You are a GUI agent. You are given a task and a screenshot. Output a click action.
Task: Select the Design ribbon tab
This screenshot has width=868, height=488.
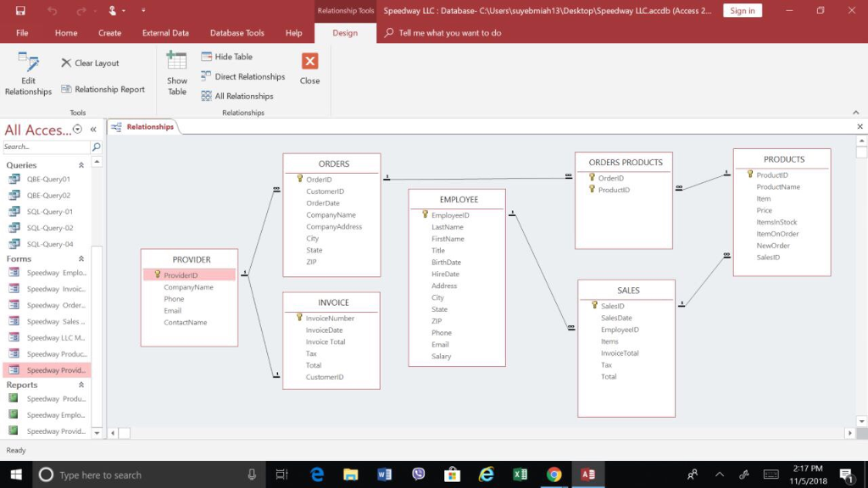click(x=345, y=33)
